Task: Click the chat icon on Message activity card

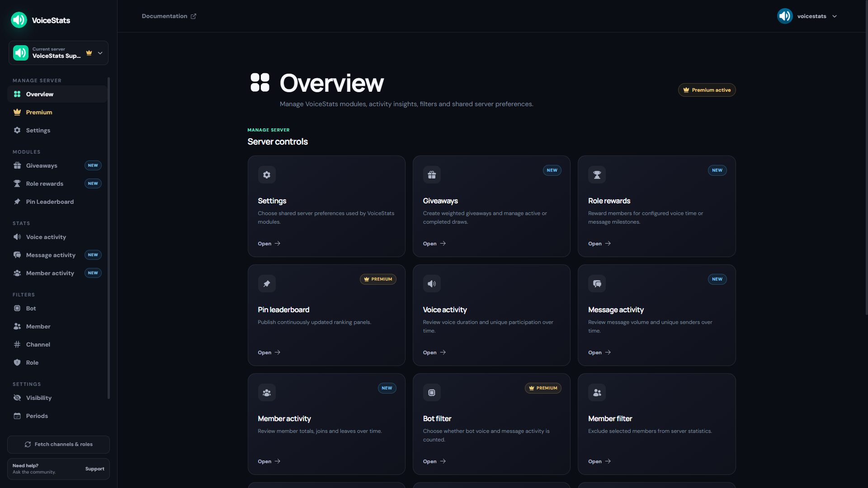Action: pyautogui.click(x=597, y=284)
